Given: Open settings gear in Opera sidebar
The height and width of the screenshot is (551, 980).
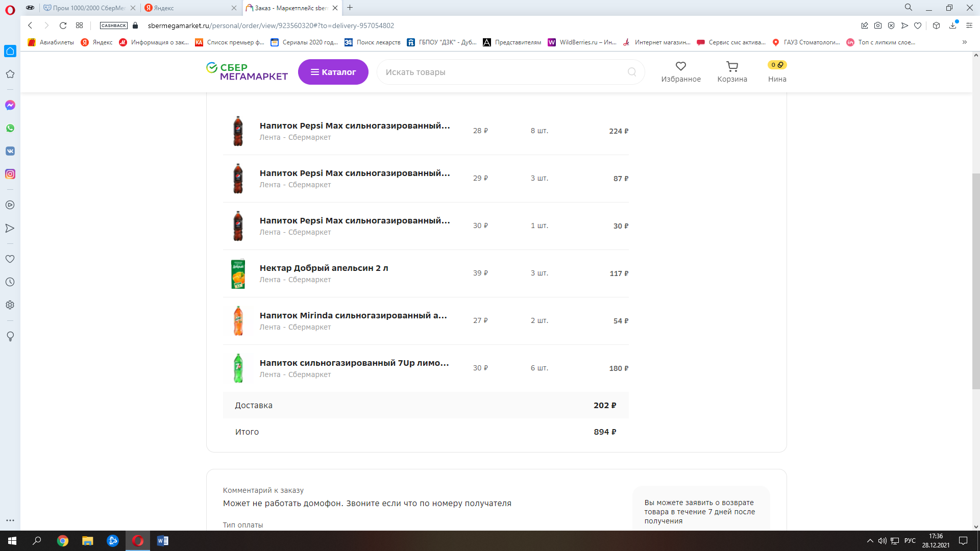Looking at the screenshot, I should (10, 305).
